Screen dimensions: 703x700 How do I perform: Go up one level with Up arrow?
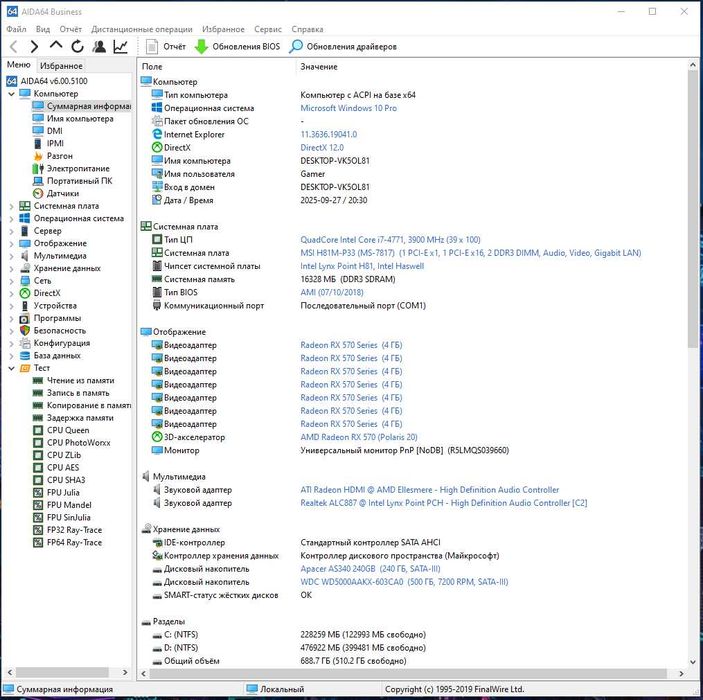tap(56, 45)
